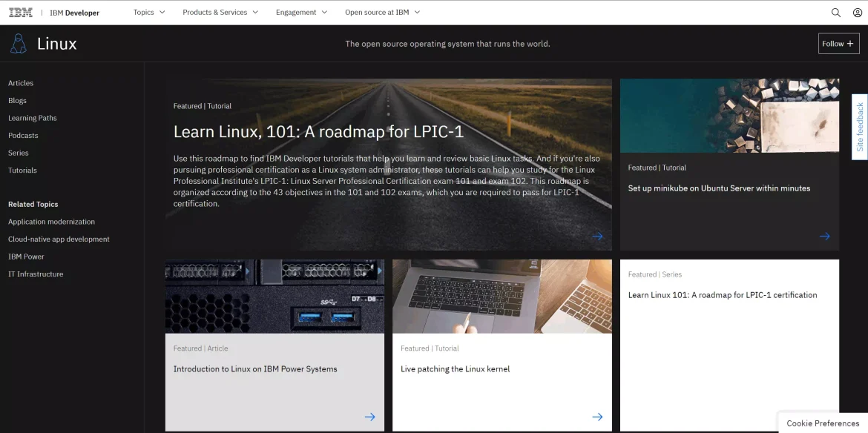Image resolution: width=868 pixels, height=433 pixels.
Task: Click the laptop keyboard thumbnail image
Action: [502, 297]
